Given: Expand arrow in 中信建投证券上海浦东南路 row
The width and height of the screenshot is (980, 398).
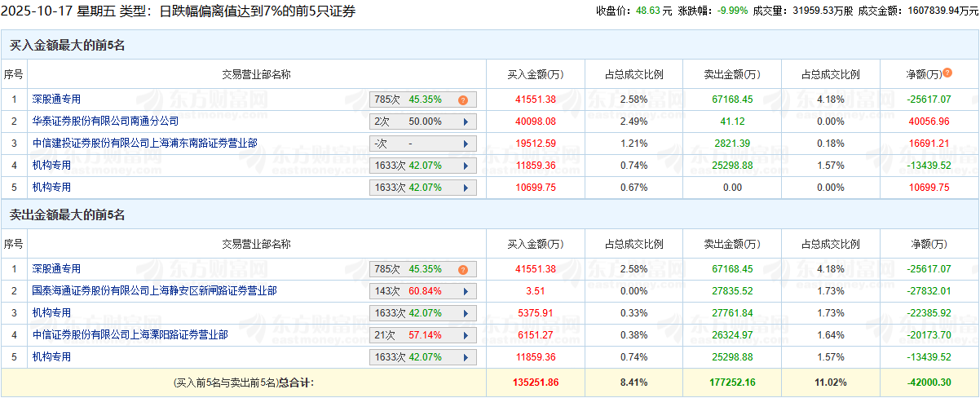Looking at the screenshot, I should 466,144.
